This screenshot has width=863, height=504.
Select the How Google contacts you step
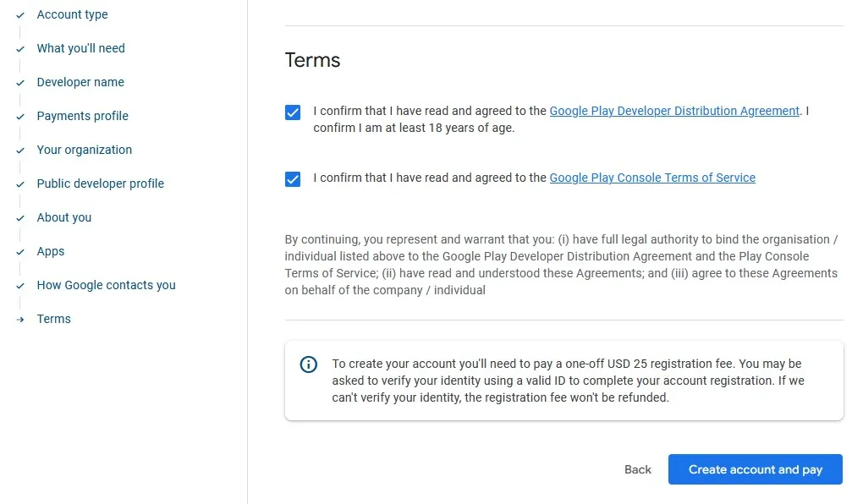click(x=106, y=285)
